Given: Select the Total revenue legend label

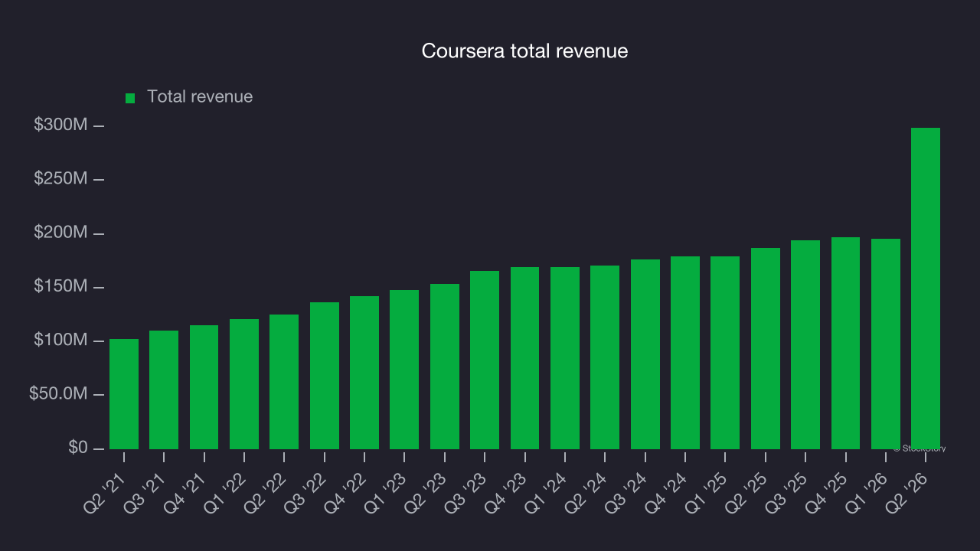Looking at the screenshot, I should [200, 96].
